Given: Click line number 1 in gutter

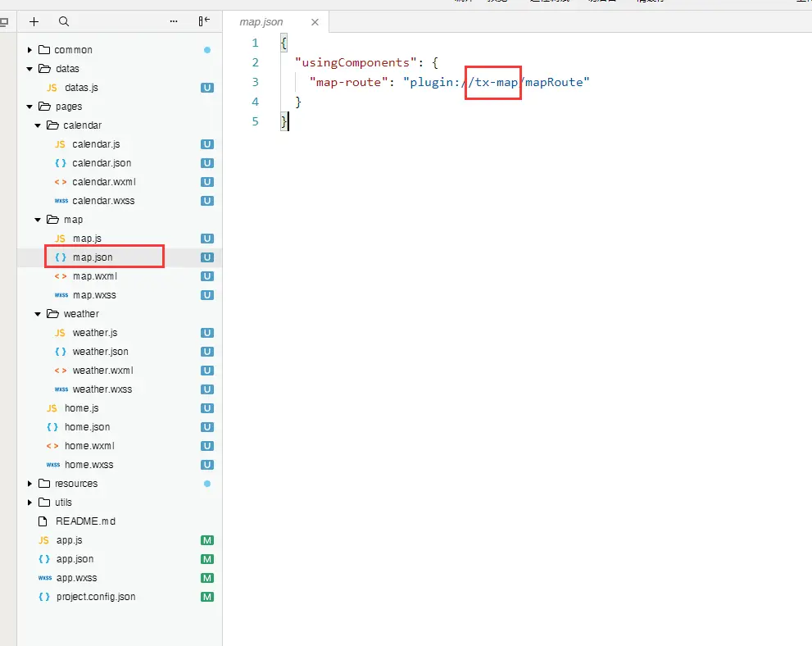Looking at the screenshot, I should 255,43.
